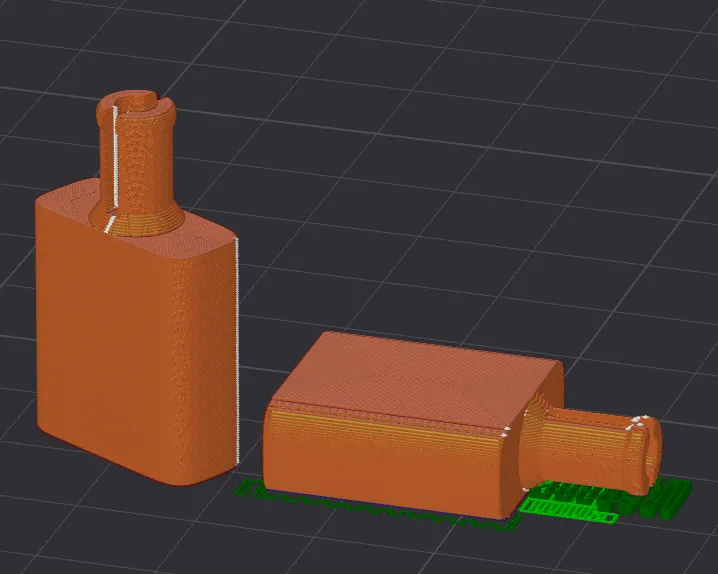The width and height of the screenshot is (718, 574).
Task: Select the bottle model lying on its side
Action: pos(412,426)
